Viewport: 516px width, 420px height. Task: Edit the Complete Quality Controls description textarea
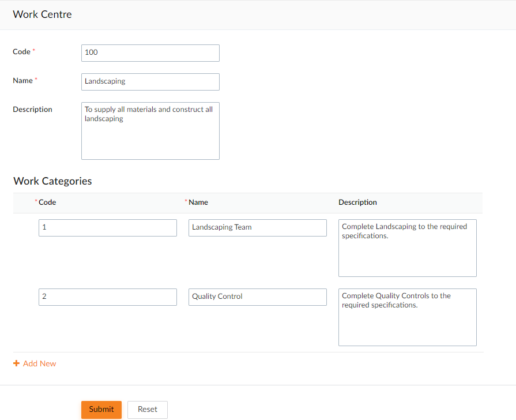(408, 317)
